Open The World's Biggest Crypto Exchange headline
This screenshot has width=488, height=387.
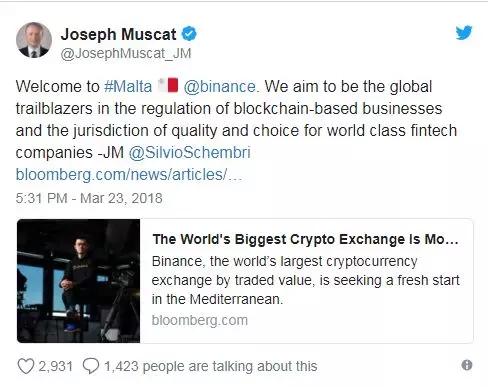305,239
